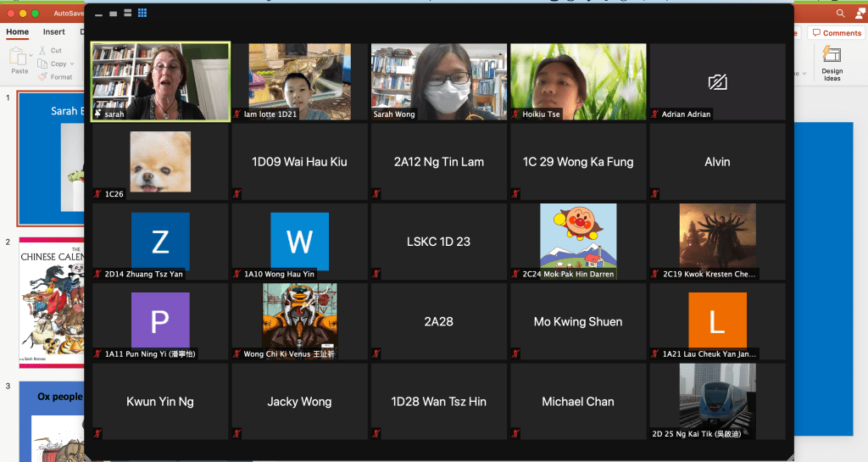The image size is (868, 462).
Task: Choose the stacked thumbnails view icon
Action: click(127, 14)
